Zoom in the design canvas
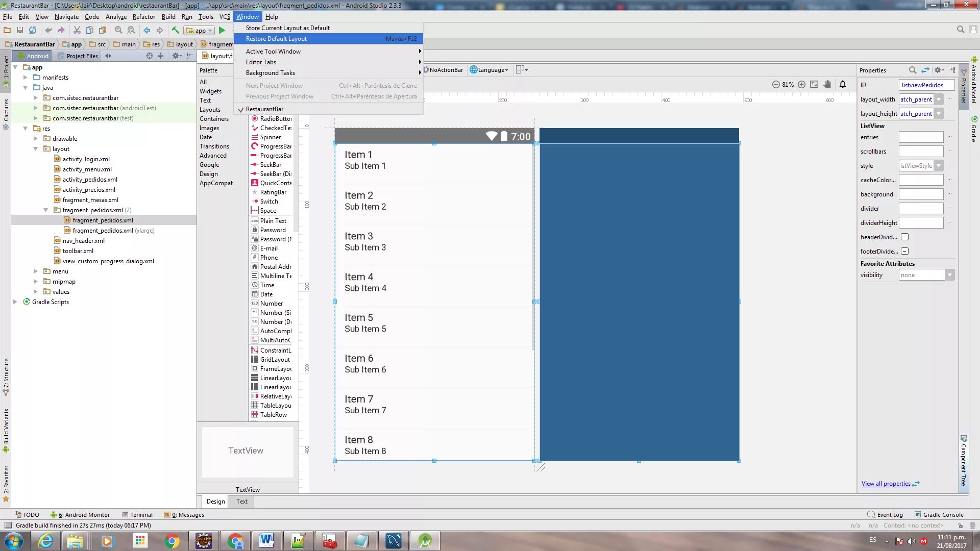The width and height of the screenshot is (980, 551). (x=801, y=85)
